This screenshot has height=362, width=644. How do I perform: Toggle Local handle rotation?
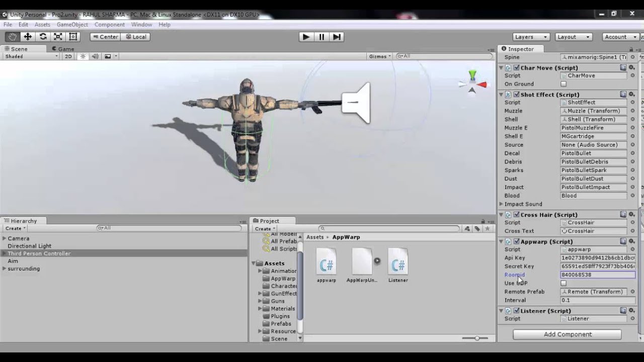click(x=136, y=37)
